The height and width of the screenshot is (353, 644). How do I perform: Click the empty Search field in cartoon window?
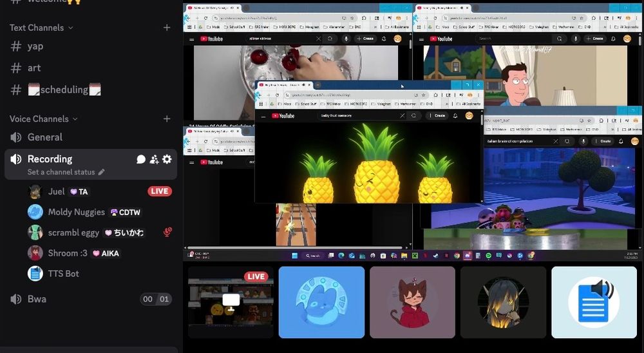pyautogui.click(x=513, y=39)
